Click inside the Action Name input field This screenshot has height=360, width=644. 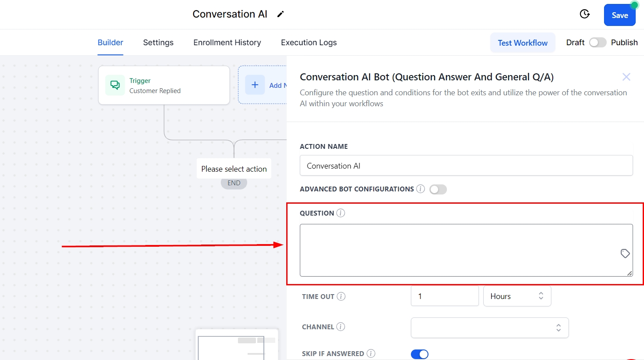466,166
